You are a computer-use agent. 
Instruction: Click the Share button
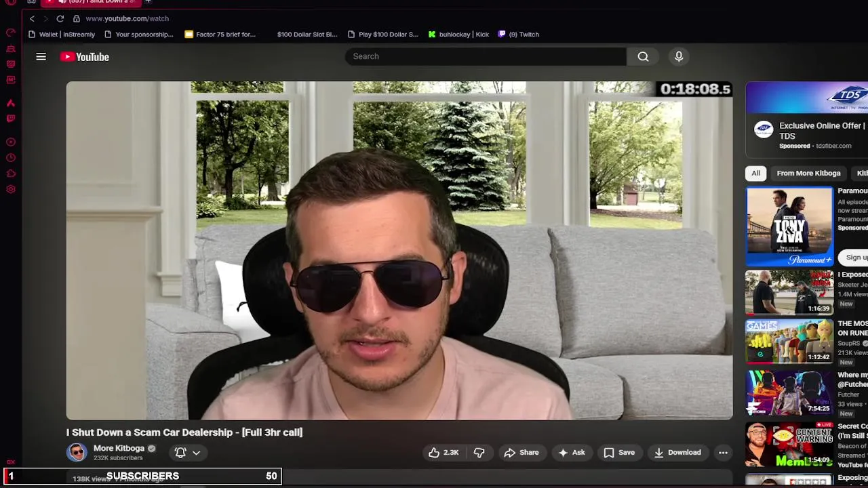tap(521, 453)
